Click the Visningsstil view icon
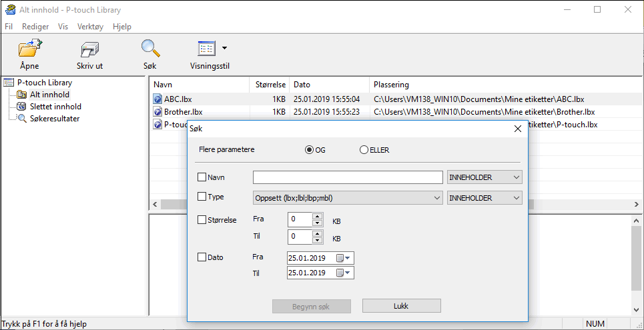The image size is (644, 330). click(x=207, y=49)
